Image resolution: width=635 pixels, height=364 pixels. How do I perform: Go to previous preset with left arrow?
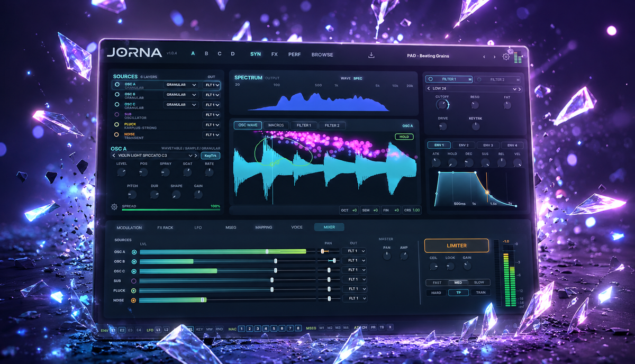coord(484,57)
